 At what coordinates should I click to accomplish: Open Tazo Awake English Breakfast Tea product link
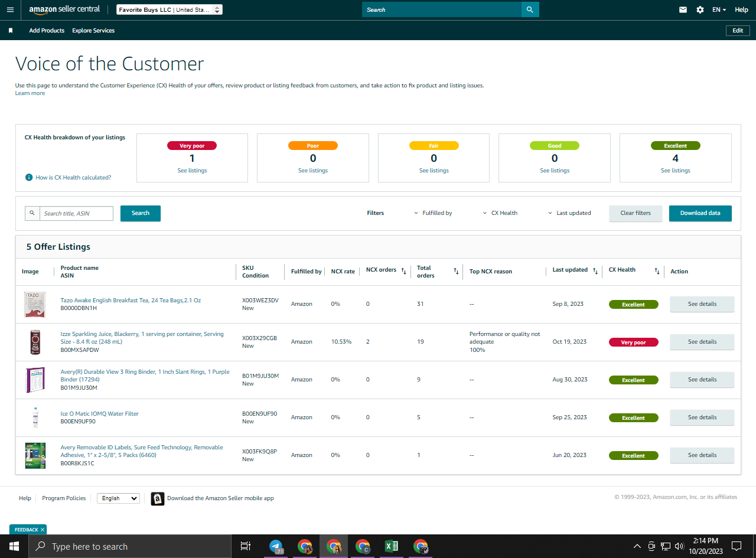pyautogui.click(x=131, y=301)
